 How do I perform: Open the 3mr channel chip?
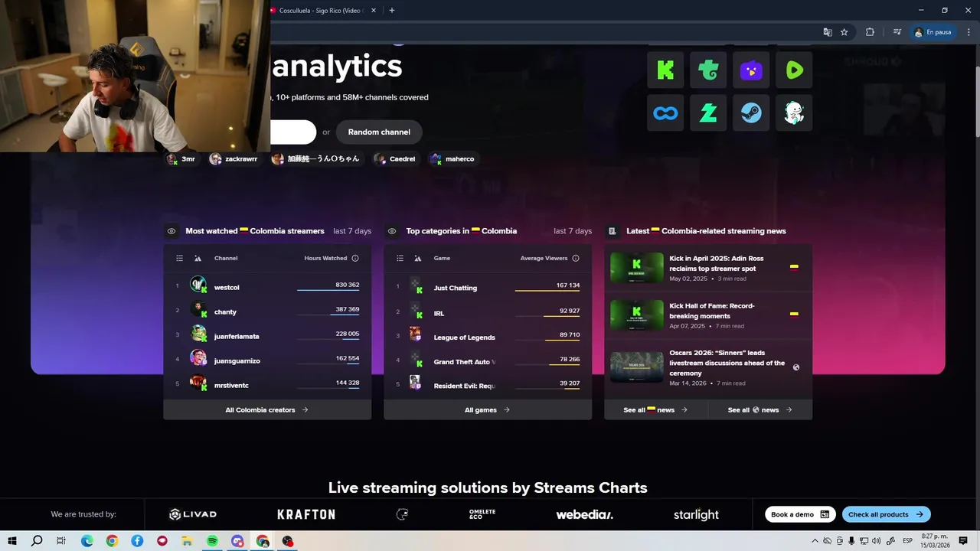[x=182, y=159]
